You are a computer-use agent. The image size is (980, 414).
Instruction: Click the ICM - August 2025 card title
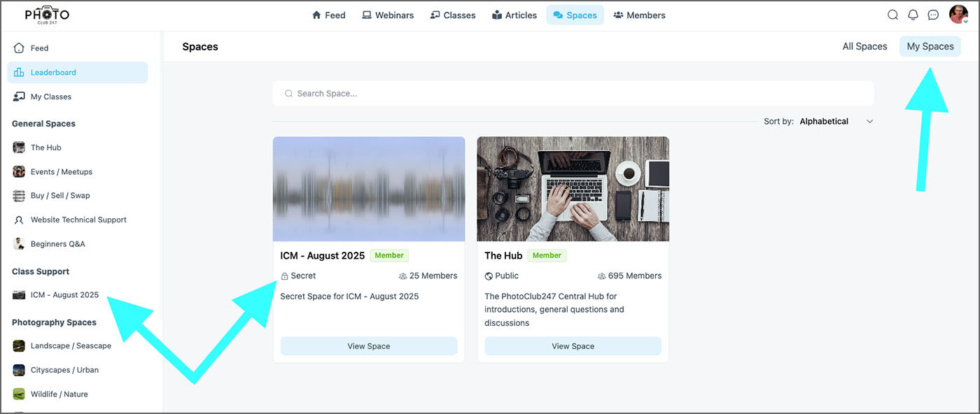[322, 255]
